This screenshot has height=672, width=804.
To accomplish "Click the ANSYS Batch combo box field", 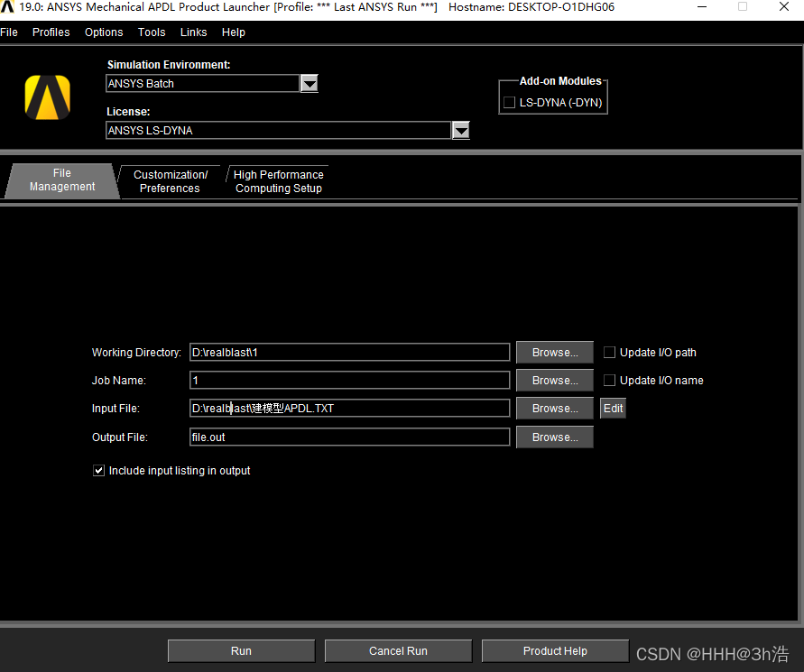I will [x=202, y=84].
